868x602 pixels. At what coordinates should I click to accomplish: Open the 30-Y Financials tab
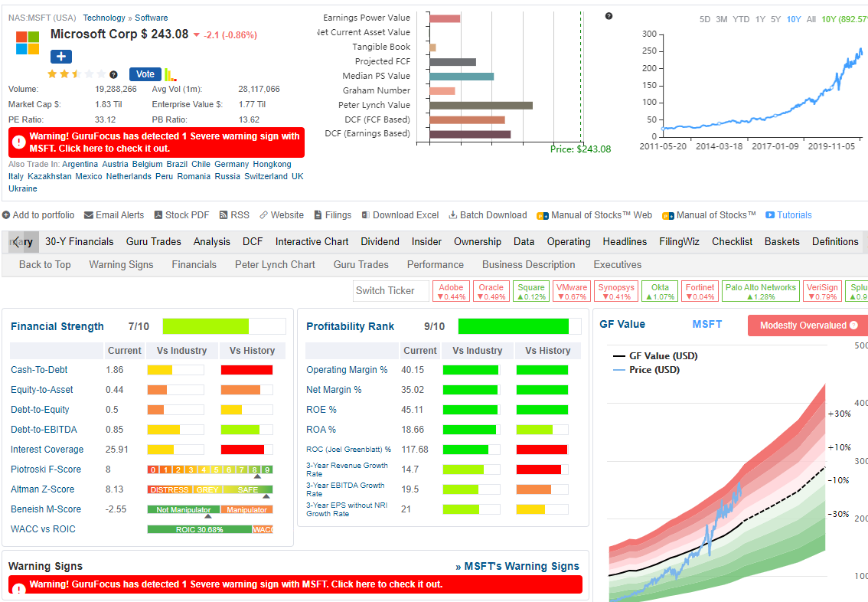(79, 241)
